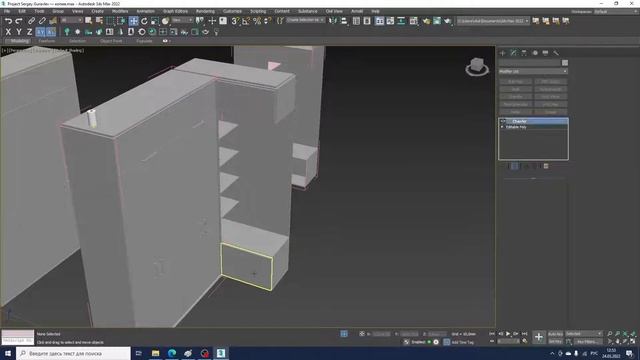Screen dimensions: 640x360
Task: Open the reference coordinate system dropdown
Action: 182,20
